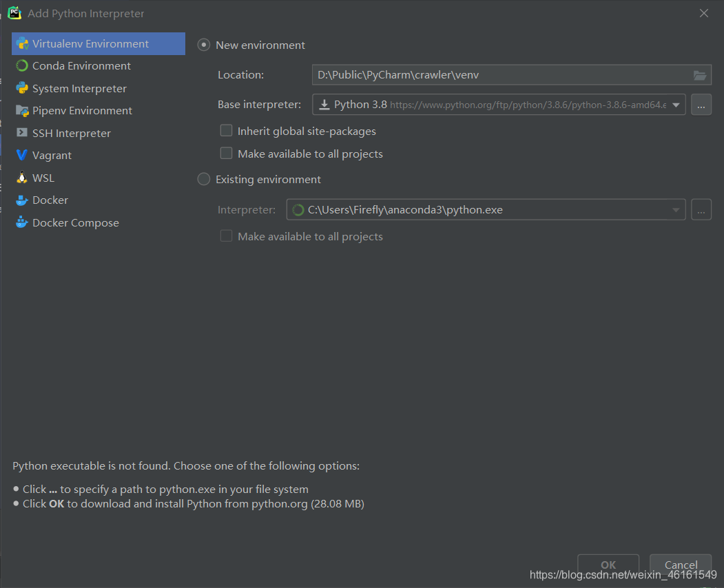Screen dimensions: 724x588
Task: Click the Docker whale icon
Action: (x=22, y=200)
